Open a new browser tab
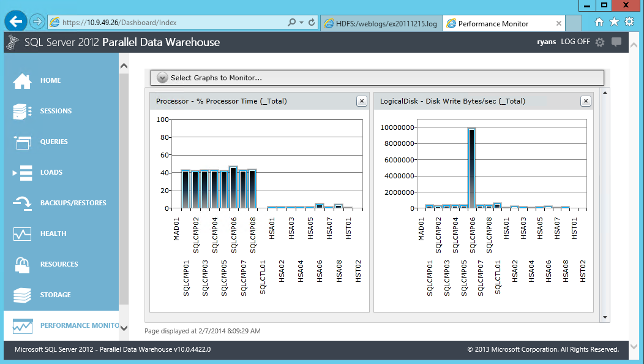Image resolution: width=644 pixels, height=364 pixels. [x=574, y=23]
